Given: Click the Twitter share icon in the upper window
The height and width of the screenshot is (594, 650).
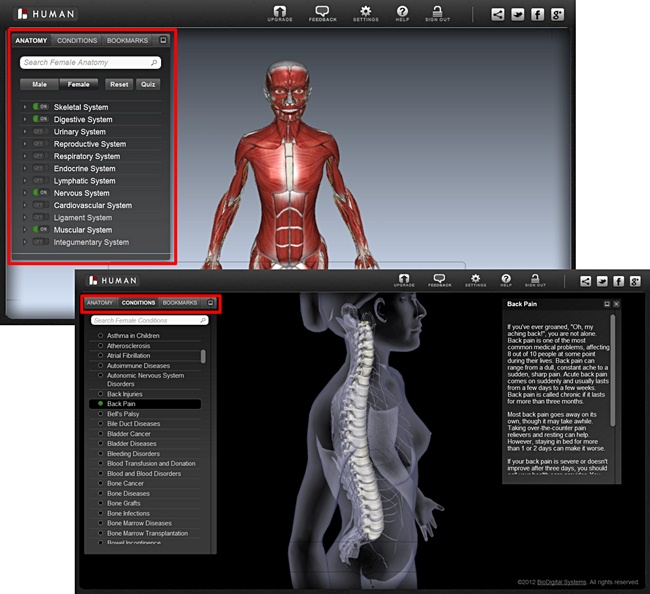Looking at the screenshot, I should [517, 15].
